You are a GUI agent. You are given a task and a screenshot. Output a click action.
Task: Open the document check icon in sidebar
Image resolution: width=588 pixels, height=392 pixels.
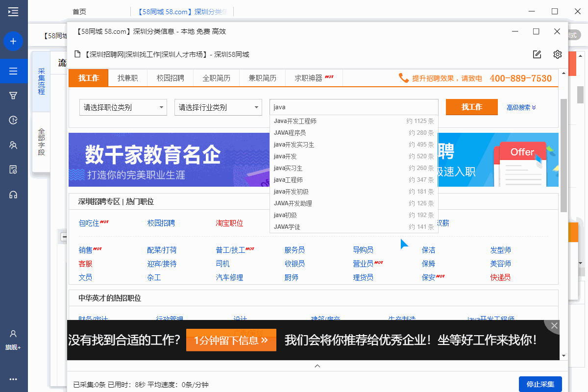(13, 170)
